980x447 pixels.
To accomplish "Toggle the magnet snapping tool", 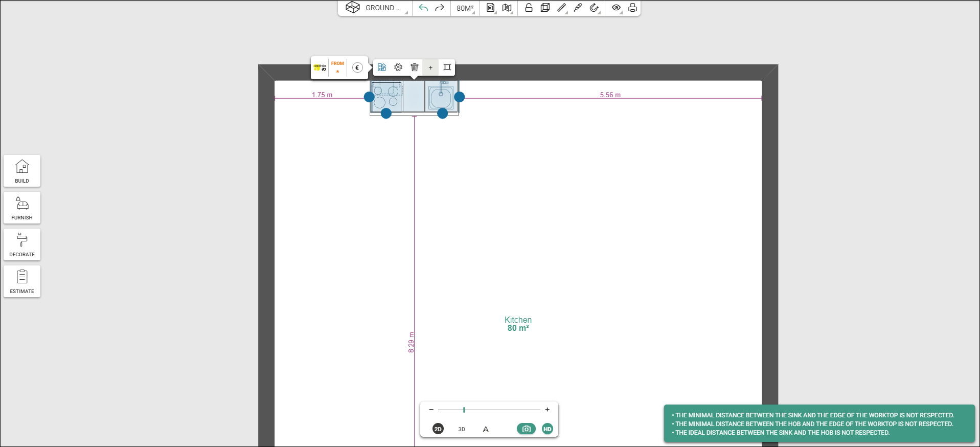I will (594, 8).
